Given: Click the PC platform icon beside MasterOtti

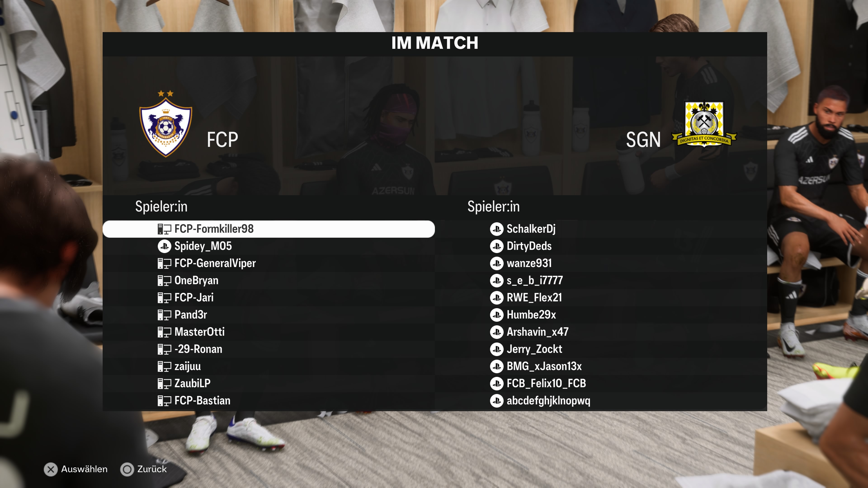Looking at the screenshot, I should point(164,332).
